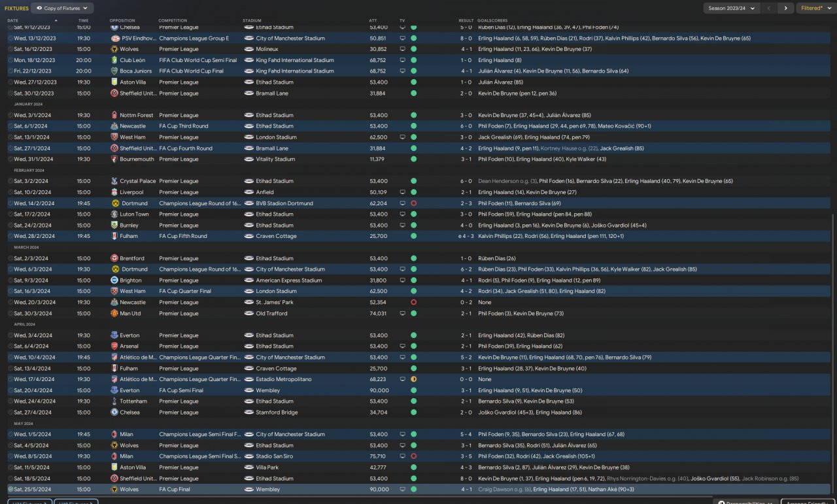Click the draw indicator on the 17/4/2024 row
837x504 pixels.
pyautogui.click(x=413, y=379)
